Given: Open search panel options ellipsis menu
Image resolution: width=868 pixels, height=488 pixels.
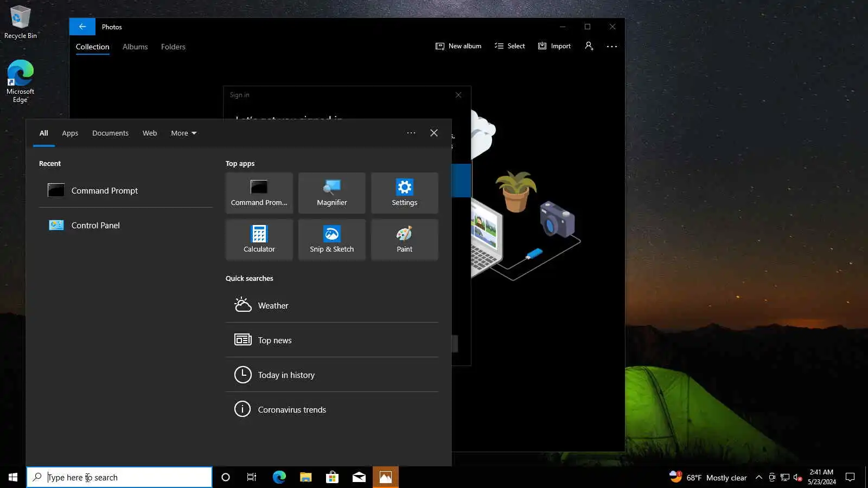Looking at the screenshot, I should 411,133.
